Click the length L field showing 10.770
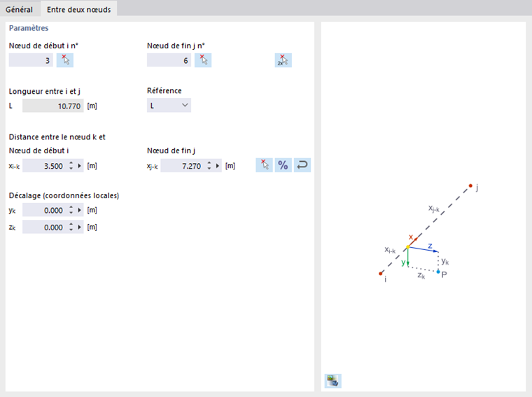 point(53,106)
